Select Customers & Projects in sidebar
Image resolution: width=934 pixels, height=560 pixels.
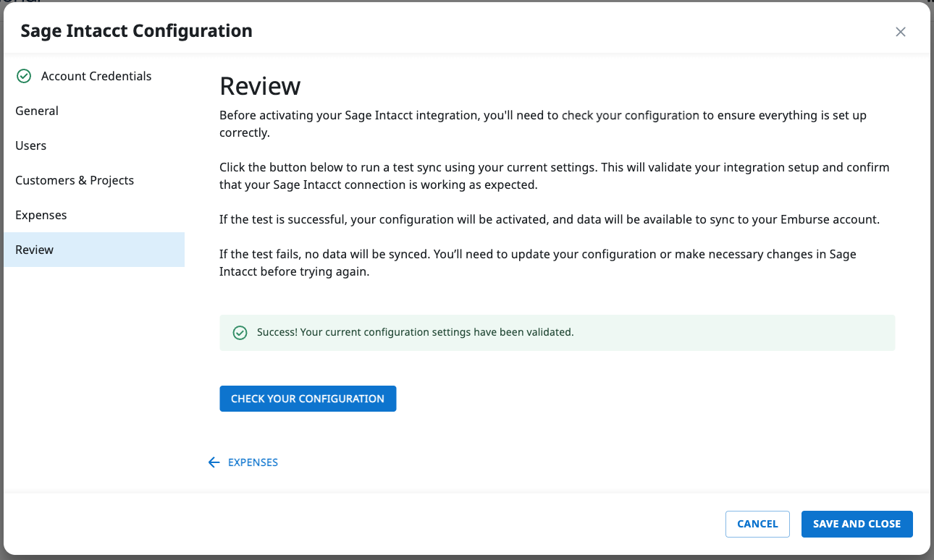94,180
